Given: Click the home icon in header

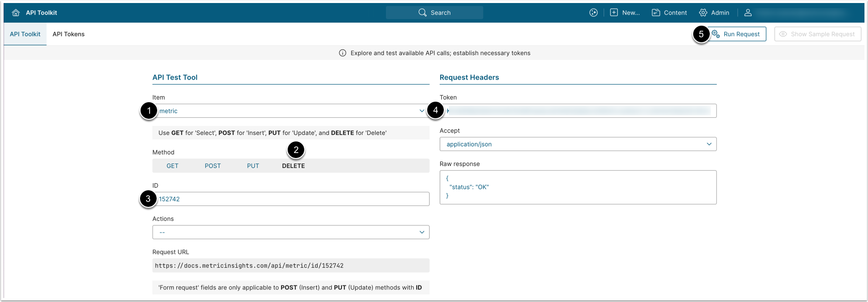Looking at the screenshot, I should click(x=16, y=13).
